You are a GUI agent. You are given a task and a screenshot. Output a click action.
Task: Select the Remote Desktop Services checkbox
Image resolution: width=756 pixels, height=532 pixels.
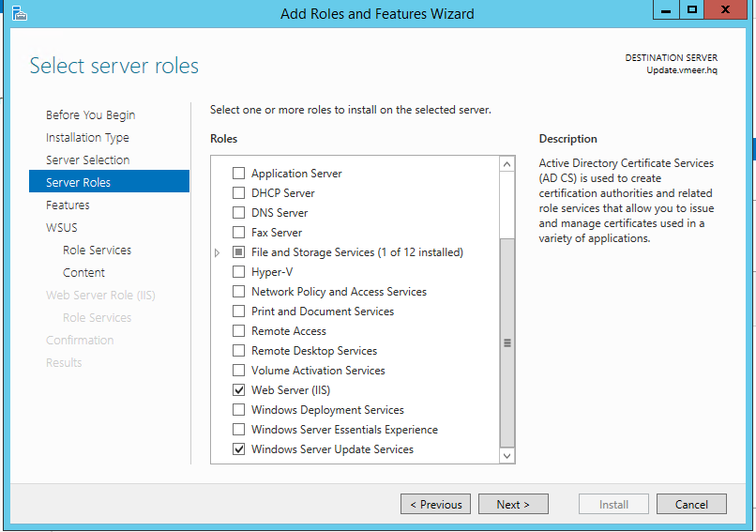pos(238,351)
